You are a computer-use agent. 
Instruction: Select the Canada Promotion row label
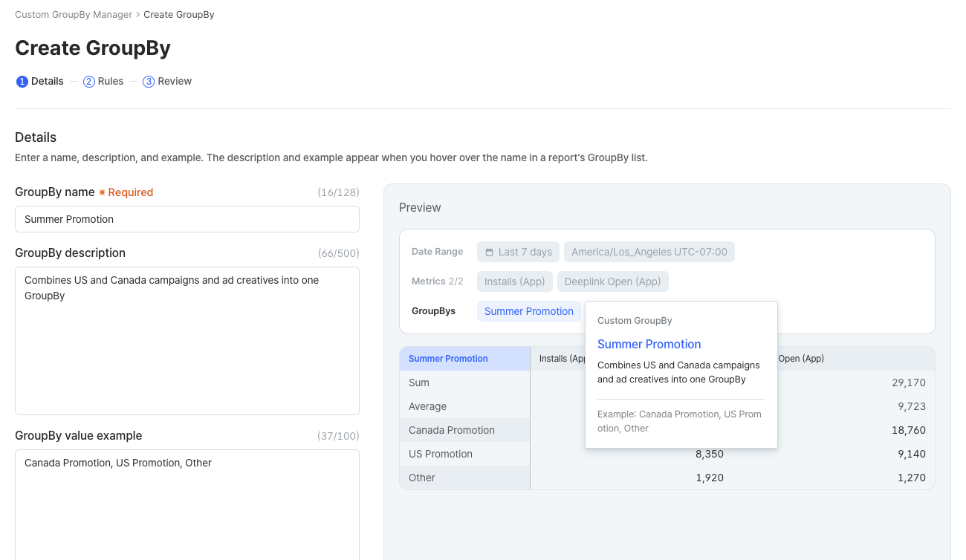click(452, 430)
